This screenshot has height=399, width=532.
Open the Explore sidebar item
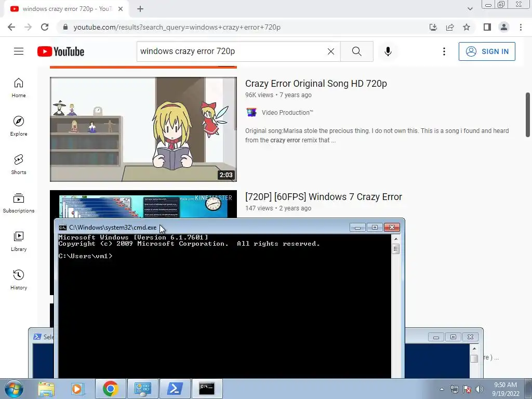pos(19,126)
